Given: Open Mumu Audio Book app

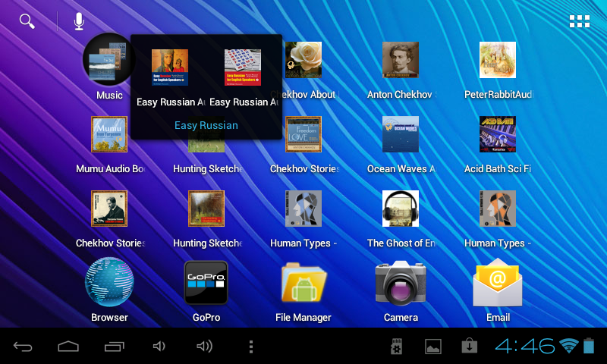Looking at the screenshot, I should pyautogui.click(x=109, y=134).
